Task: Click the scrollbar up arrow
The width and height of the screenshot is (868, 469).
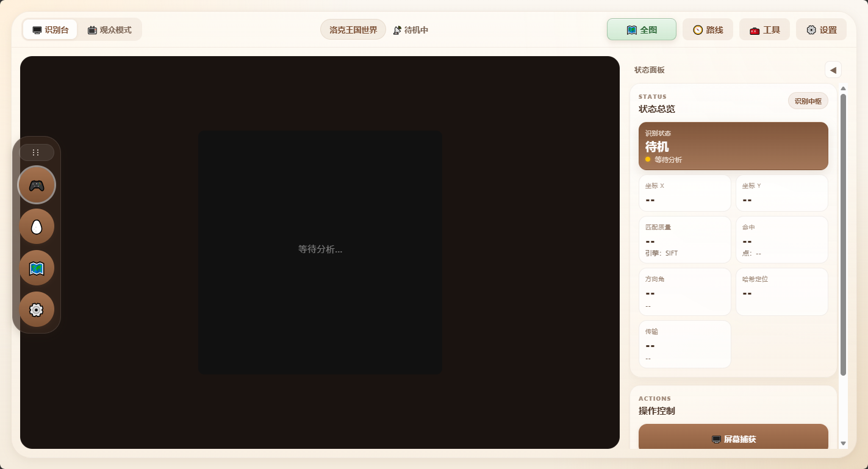Action: click(x=843, y=88)
